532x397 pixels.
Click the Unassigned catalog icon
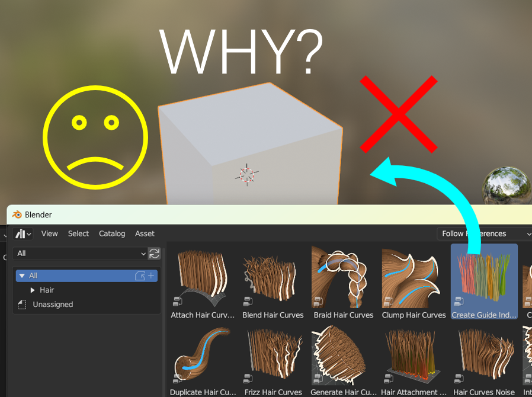coord(22,305)
